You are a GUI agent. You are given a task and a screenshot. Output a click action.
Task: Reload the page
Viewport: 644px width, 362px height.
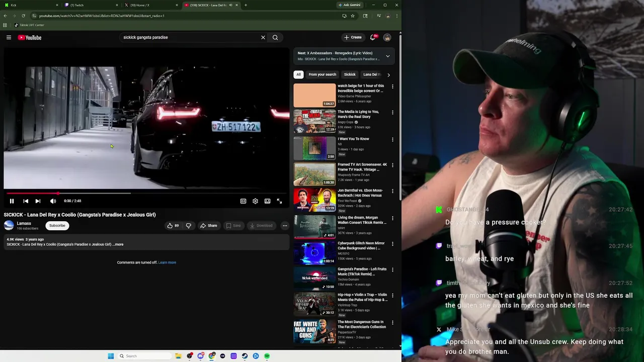pyautogui.click(x=23, y=16)
